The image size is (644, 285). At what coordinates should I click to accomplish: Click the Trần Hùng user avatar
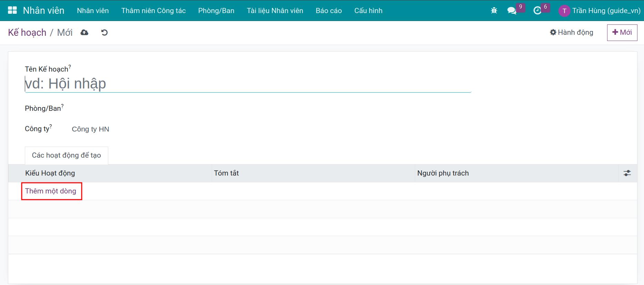[564, 11]
